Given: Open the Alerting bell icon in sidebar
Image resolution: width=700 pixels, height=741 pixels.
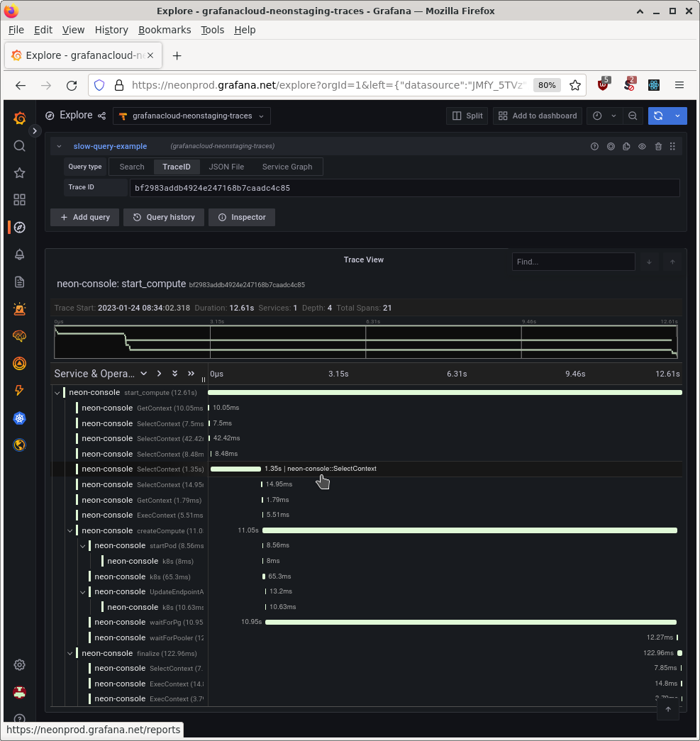Looking at the screenshot, I should [x=19, y=254].
